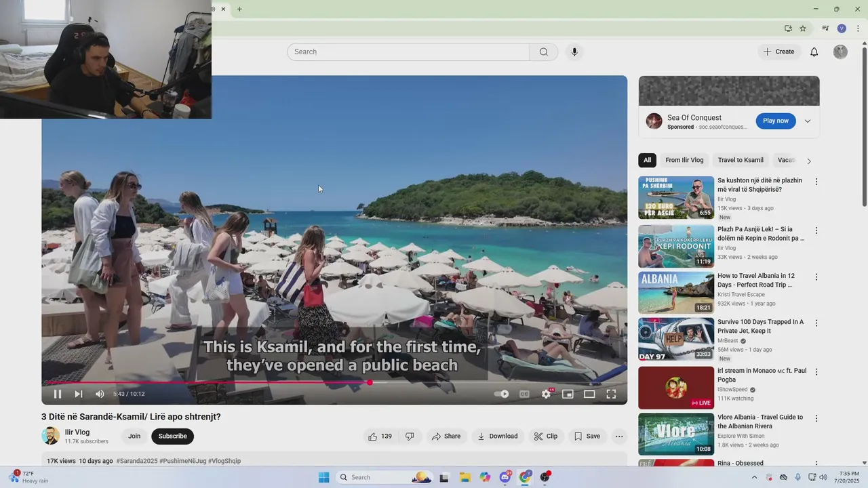Dislike the video
The image size is (868, 488).
click(x=410, y=436)
